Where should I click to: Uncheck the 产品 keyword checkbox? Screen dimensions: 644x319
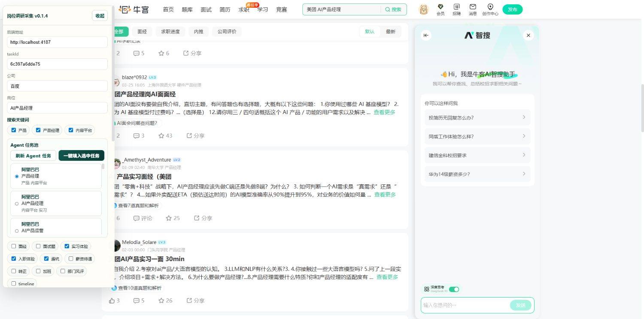14,130
